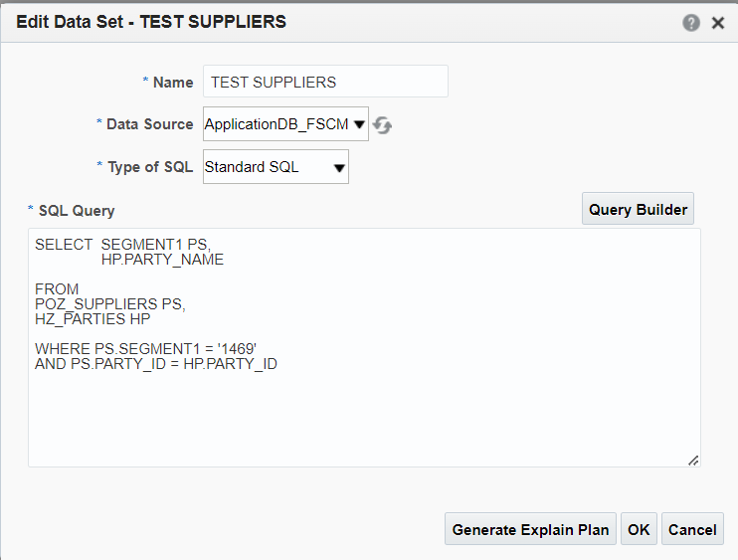Close the Edit Data Set dialog
Image resolution: width=738 pixels, height=560 pixels.
718,23
